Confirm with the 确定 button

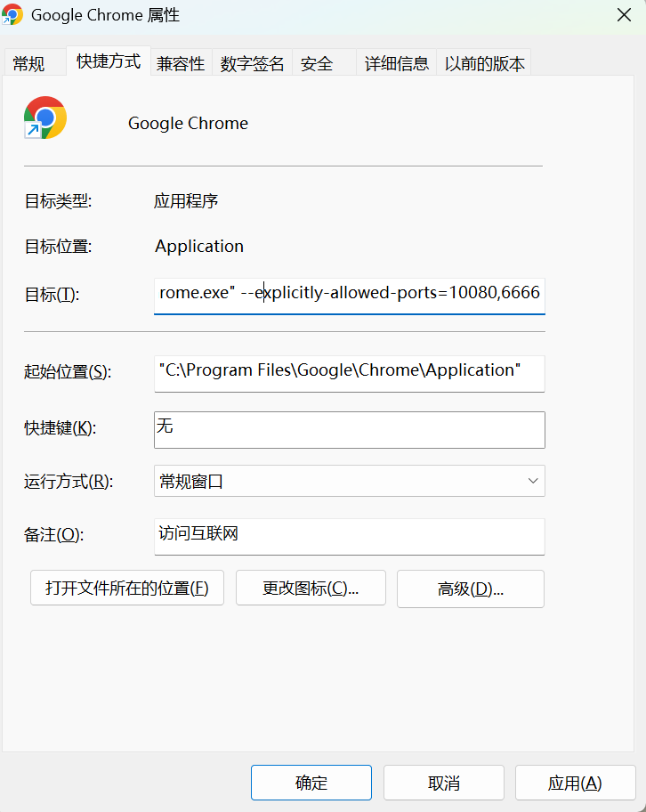pyautogui.click(x=311, y=783)
